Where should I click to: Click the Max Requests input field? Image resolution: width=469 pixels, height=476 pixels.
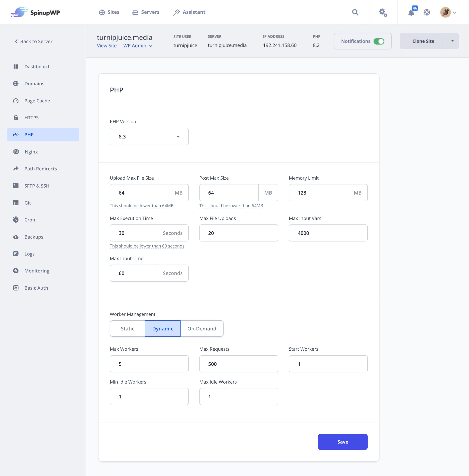238,364
